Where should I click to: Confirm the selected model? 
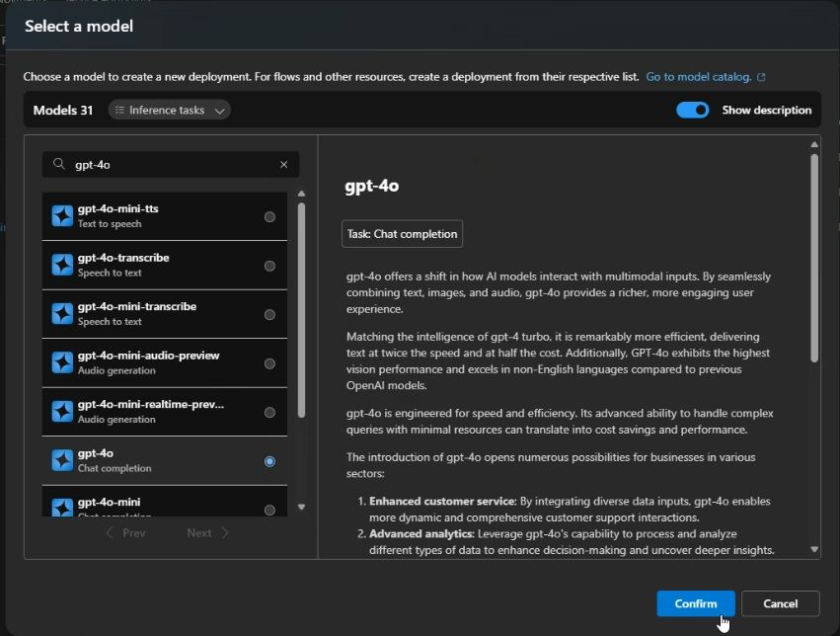695,603
